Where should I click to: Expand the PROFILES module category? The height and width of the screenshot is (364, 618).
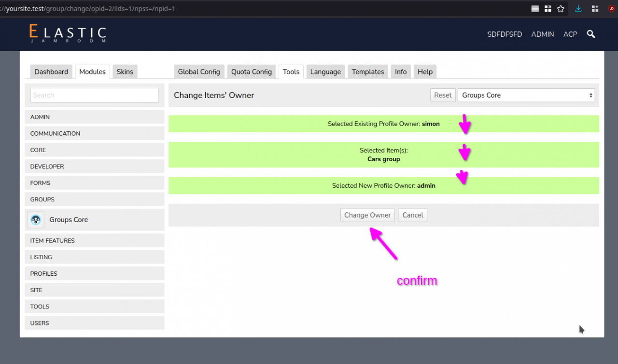95,273
